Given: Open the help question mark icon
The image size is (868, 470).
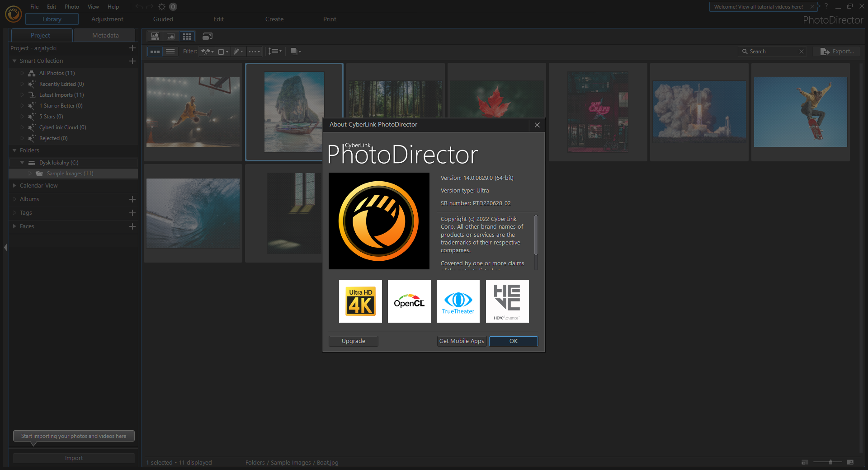Looking at the screenshot, I should (826, 6).
